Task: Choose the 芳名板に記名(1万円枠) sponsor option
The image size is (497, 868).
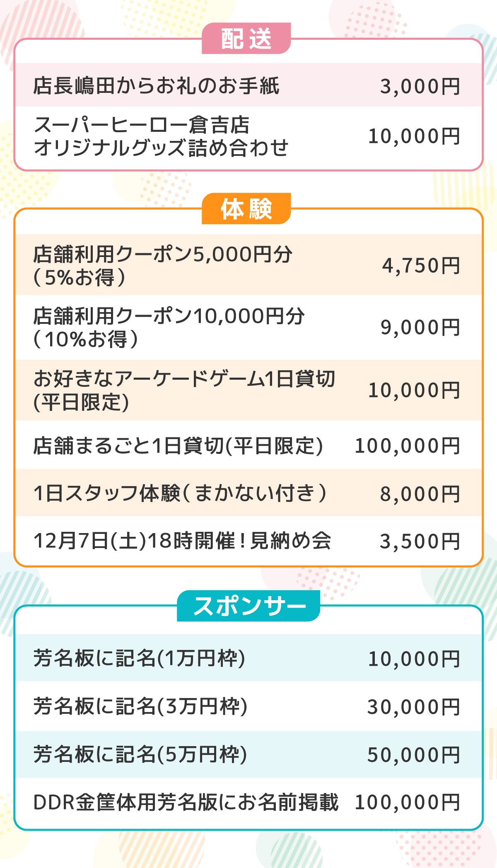Action: (x=139, y=658)
